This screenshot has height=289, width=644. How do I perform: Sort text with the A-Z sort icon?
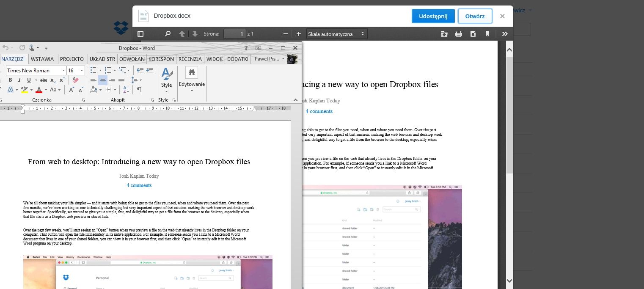[126, 90]
